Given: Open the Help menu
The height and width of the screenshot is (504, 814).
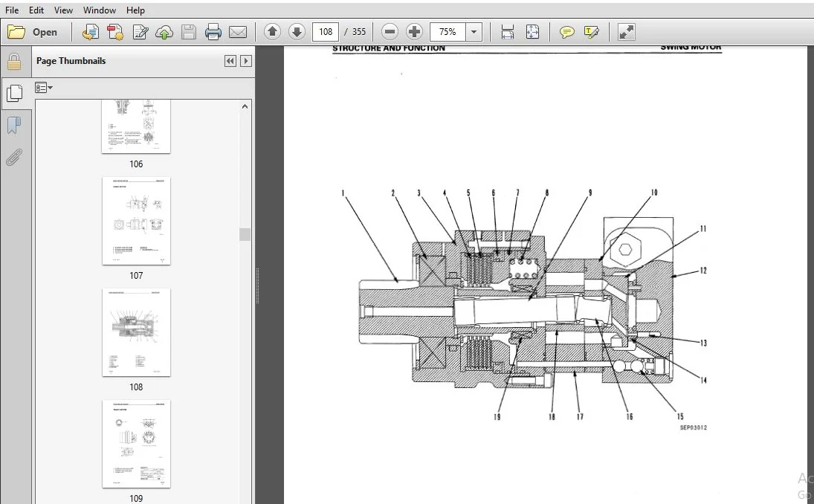Looking at the screenshot, I should tap(135, 10).
